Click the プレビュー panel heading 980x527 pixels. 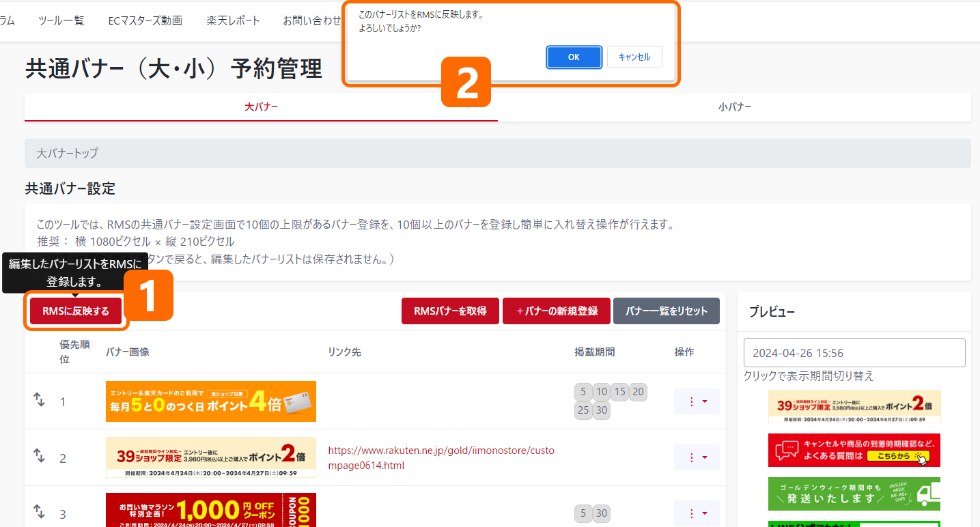[x=772, y=312]
